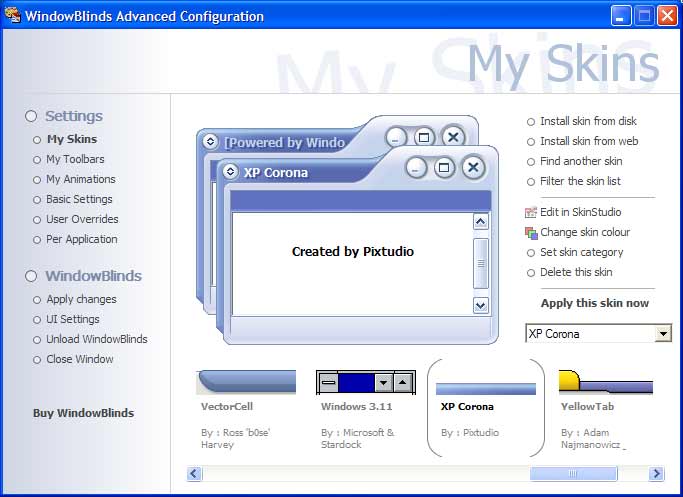The width and height of the screenshot is (683, 497).
Task: Click the roll-up arrow icon on Powered by preview window
Action: [x=210, y=142]
